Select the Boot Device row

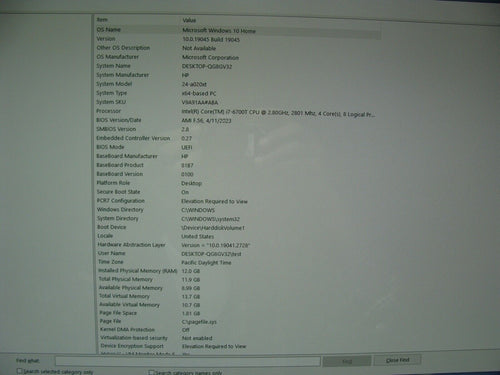[x=237, y=228]
